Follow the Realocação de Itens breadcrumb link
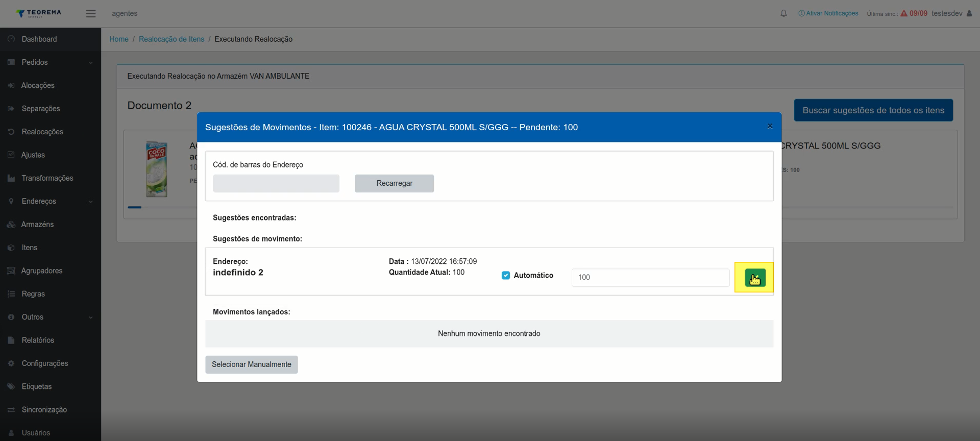This screenshot has width=980, height=441. [x=171, y=39]
